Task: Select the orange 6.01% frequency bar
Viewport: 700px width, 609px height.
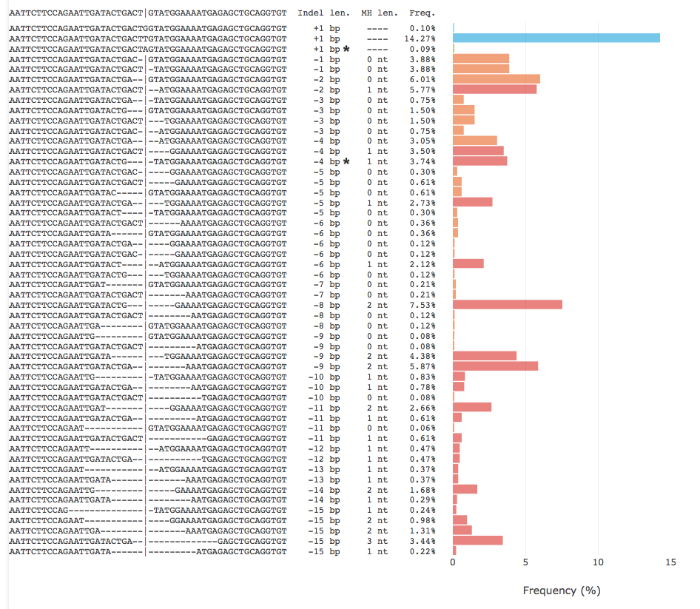Action: [x=496, y=79]
